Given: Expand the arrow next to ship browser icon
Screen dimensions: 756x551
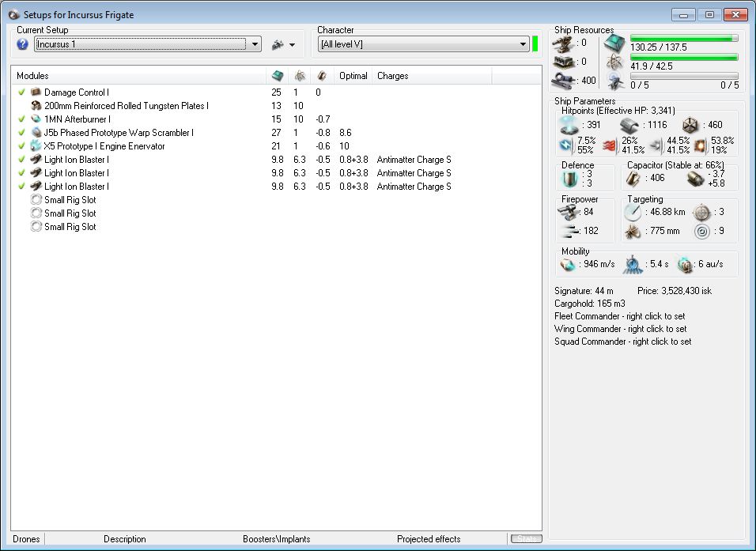Looking at the screenshot, I should [292, 45].
